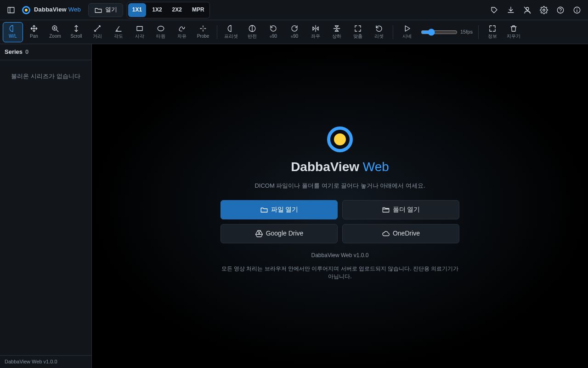588x368 pixels.
Task: Click the anonymize user icon
Action: tap(527, 10)
